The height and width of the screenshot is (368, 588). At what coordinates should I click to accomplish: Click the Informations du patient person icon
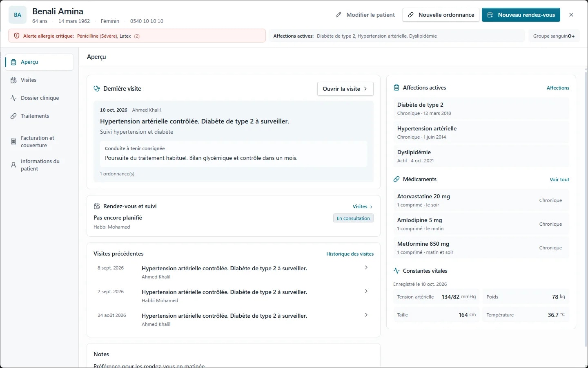tap(13, 165)
